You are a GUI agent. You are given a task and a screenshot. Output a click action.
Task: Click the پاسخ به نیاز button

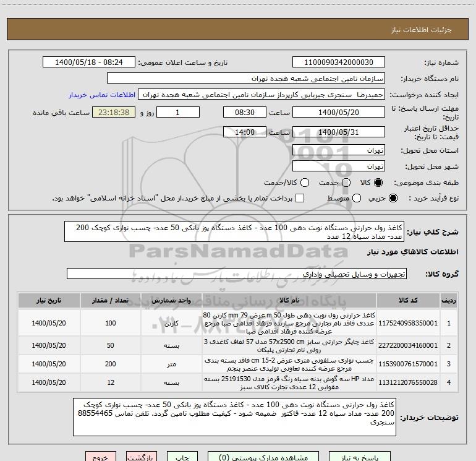(360, 457)
